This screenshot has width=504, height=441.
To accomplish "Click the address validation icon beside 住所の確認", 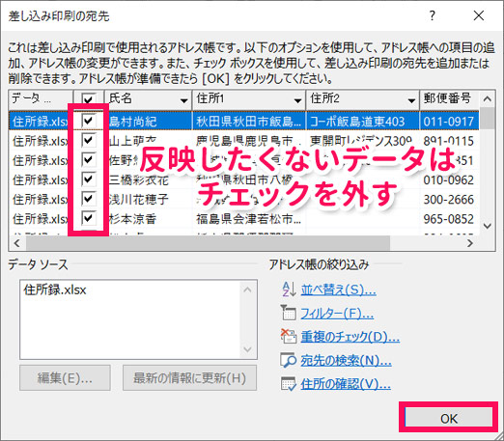I will click(289, 383).
